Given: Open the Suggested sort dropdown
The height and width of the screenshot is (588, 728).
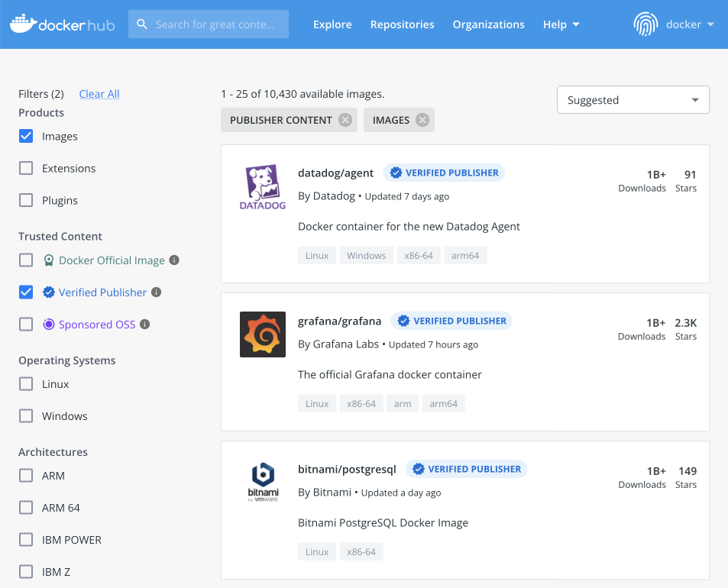Looking at the screenshot, I should pyautogui.click(x=633, y=100).
